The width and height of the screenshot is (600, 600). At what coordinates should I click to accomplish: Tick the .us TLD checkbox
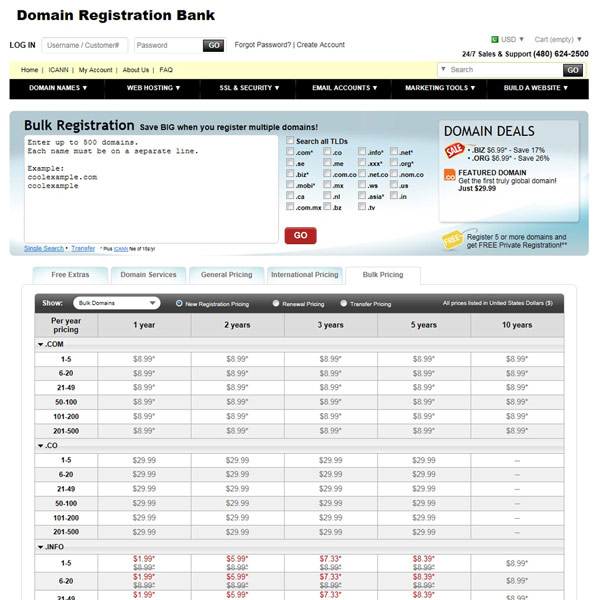tap(393, 184)
